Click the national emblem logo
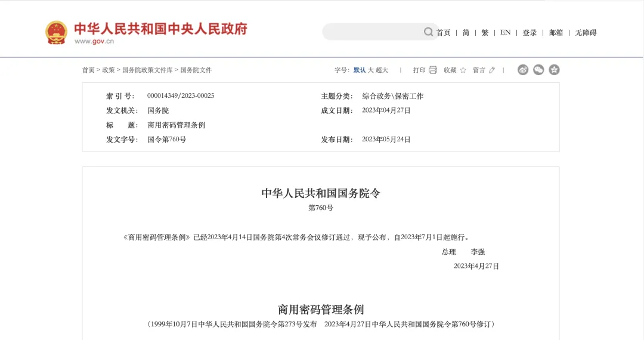Screen dimensions: 644x340 [56, 32]
